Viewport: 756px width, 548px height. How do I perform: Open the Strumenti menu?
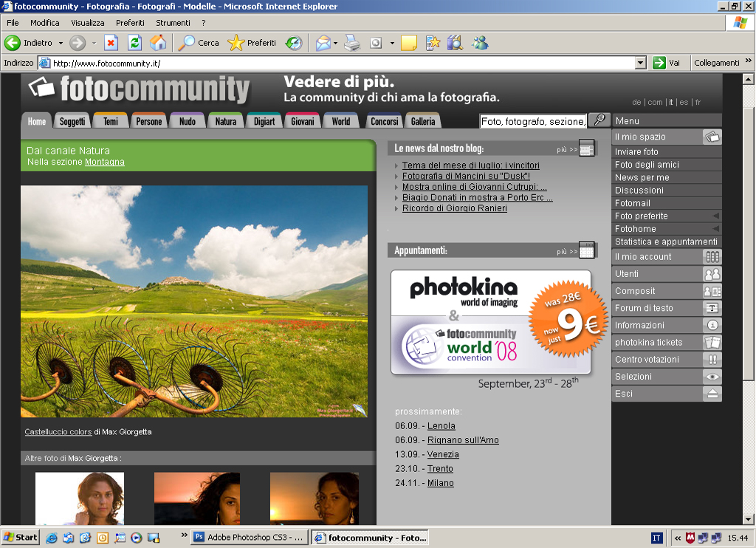pyautogui.click(x=173, y=23)
